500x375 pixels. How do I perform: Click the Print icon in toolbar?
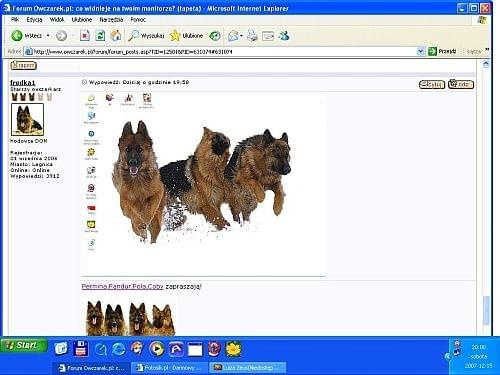pos(253,36)
